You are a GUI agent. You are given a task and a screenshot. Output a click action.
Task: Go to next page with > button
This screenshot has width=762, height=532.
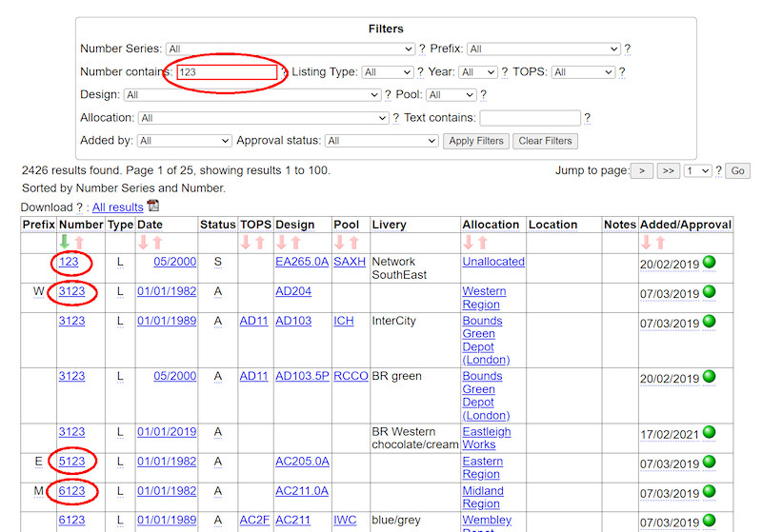tap(642, 171)
